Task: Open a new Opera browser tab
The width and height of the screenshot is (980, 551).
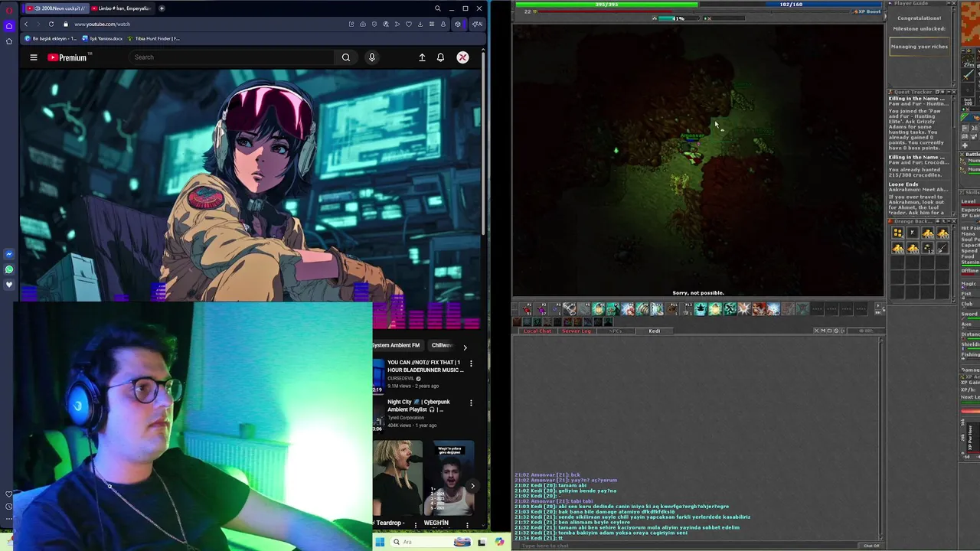Action: coord(162,8)
